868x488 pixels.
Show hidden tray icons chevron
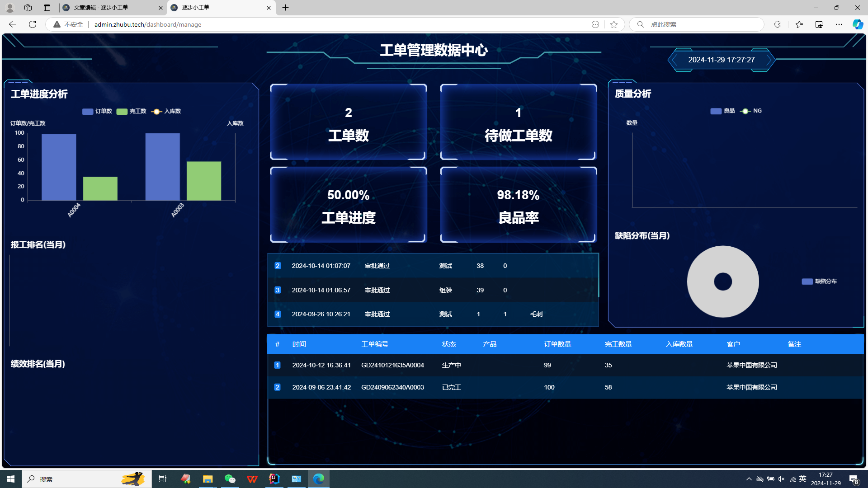point(749,479)
